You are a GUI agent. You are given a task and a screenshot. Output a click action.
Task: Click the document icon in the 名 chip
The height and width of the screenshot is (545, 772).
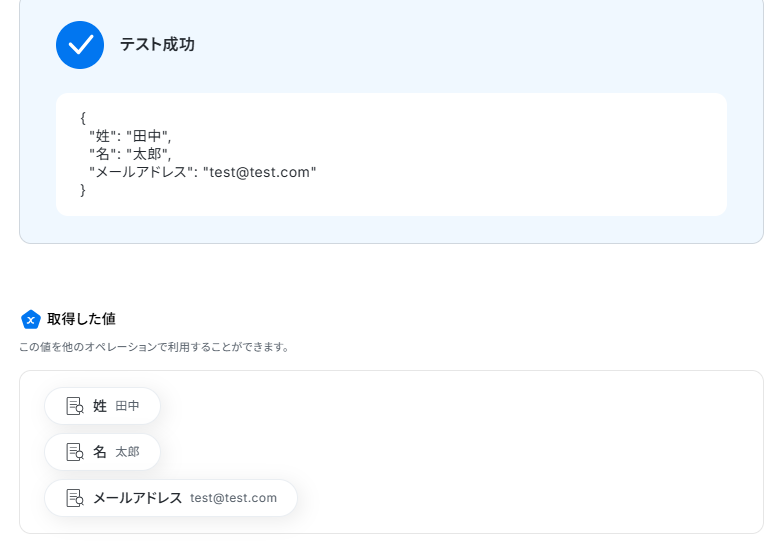pyautogui.click(x=75, y=452)
